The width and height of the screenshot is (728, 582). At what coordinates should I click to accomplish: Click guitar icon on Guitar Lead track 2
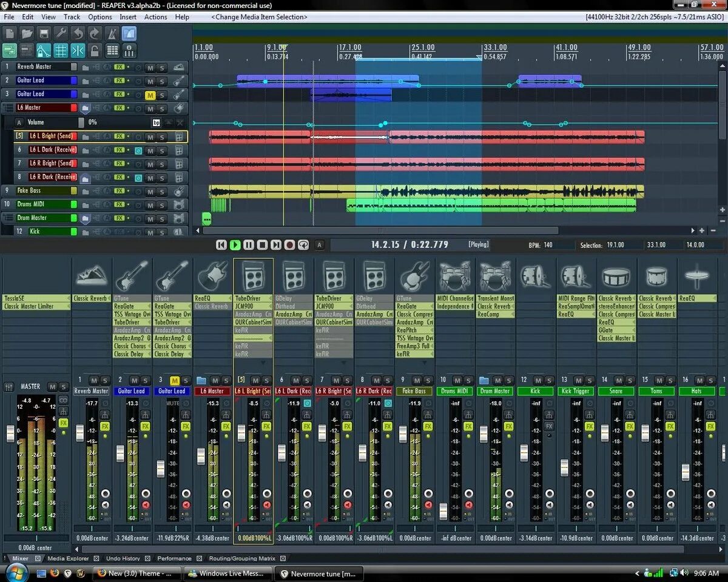(179, 81)
